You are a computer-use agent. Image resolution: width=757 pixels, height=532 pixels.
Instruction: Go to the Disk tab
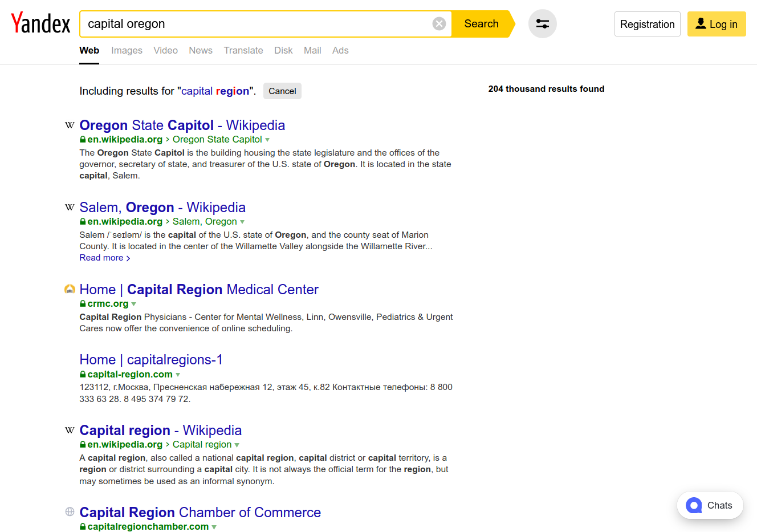(x=283, y=50)
